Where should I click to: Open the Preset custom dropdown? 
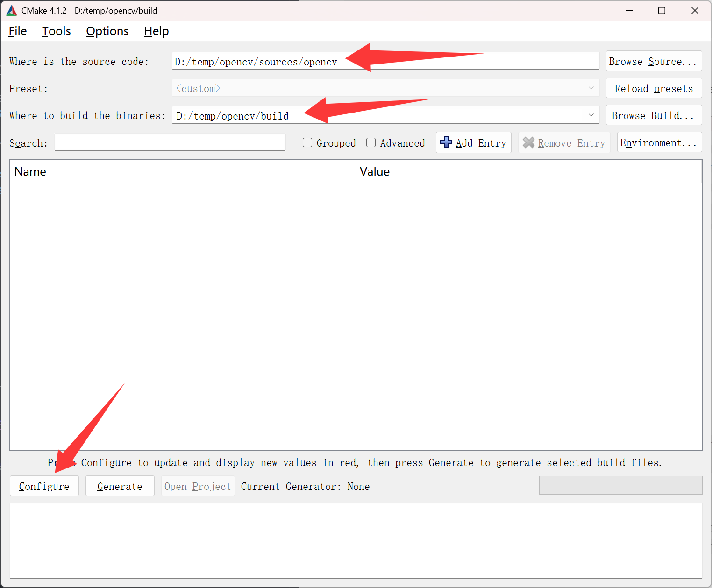point(591,88)
